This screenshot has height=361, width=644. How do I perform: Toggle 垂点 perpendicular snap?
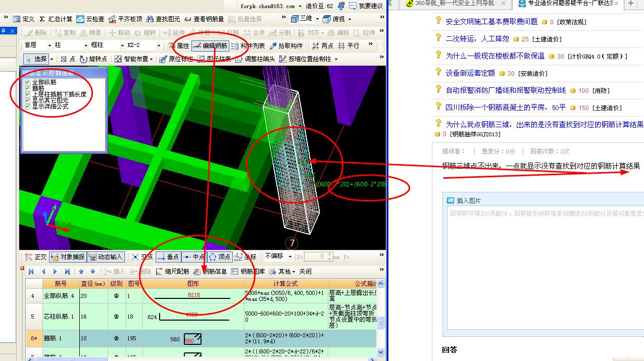click(x=168, y=257)
